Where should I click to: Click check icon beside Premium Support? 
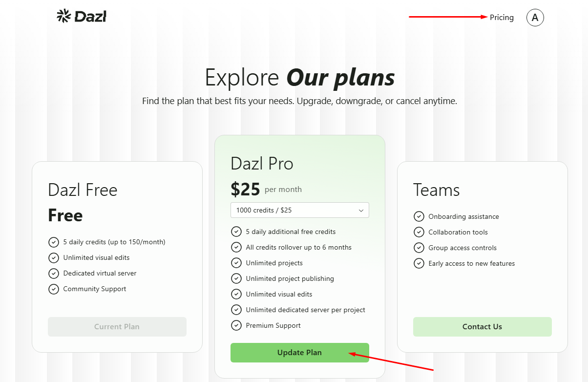click(x=236, y=325)
